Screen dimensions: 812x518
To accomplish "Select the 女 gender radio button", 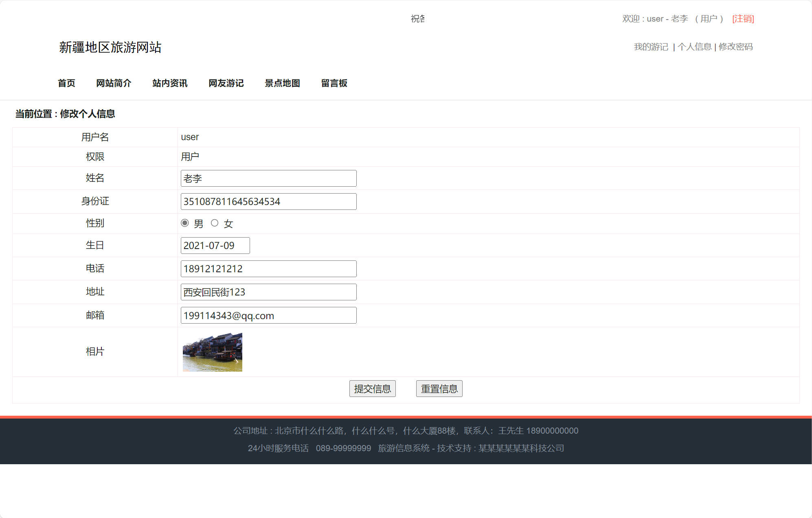I will click(215, 223).
